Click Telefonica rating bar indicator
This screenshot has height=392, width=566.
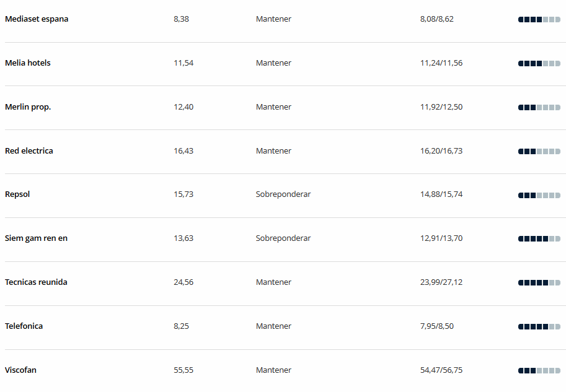coord(539,327)
